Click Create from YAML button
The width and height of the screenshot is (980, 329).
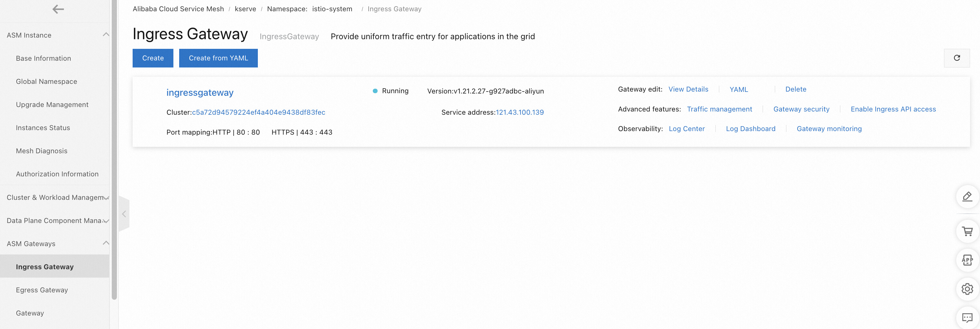[218, 58]
